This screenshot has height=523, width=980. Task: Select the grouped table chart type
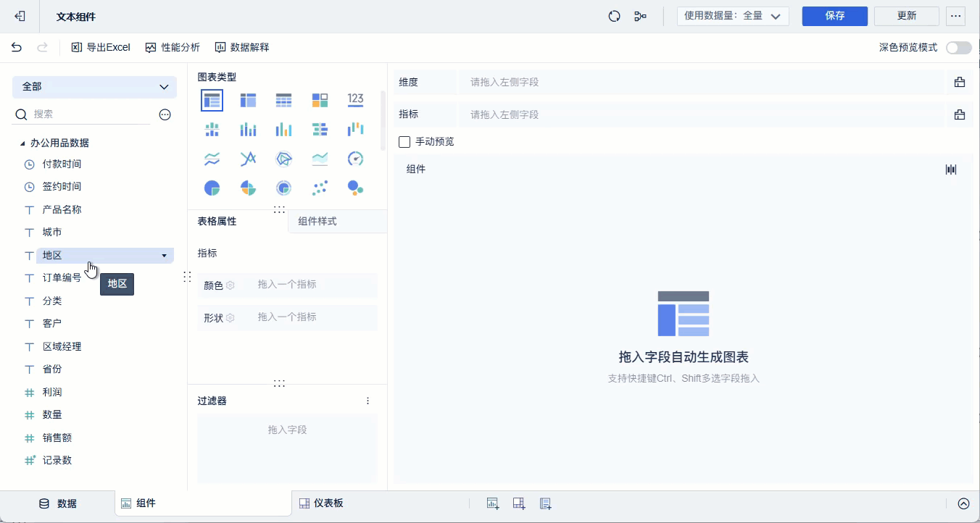pyautogui.click(x=212, y=100)
